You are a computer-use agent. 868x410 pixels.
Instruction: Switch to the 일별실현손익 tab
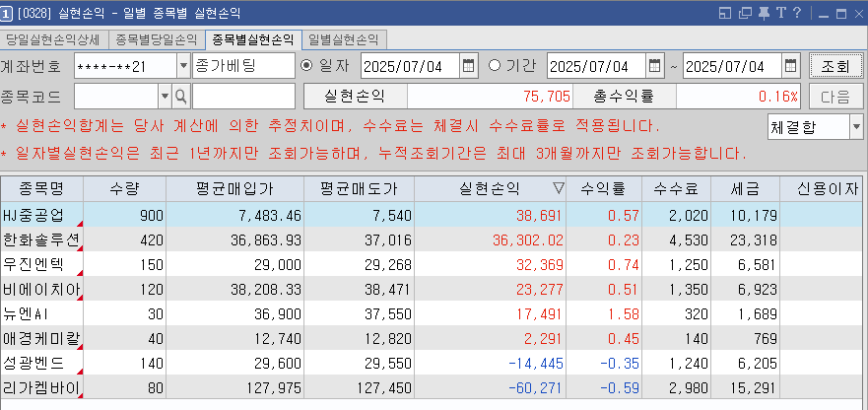pos(343,40)
